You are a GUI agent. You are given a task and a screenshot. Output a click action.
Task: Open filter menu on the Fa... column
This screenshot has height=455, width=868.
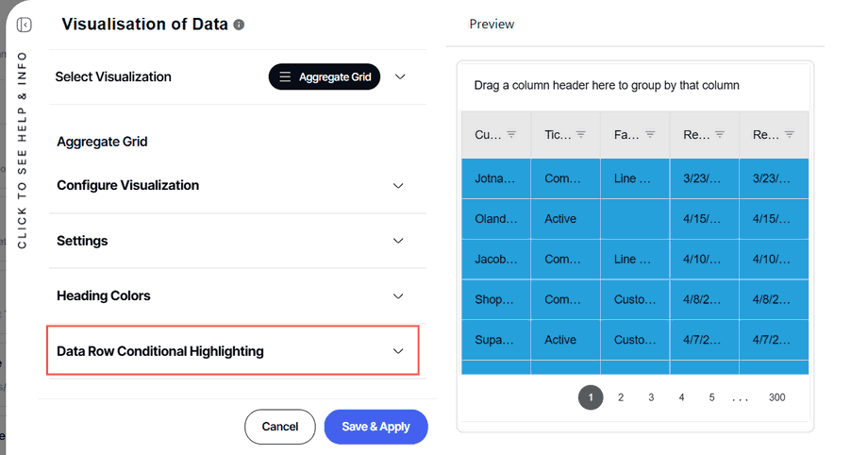(651, 135)
